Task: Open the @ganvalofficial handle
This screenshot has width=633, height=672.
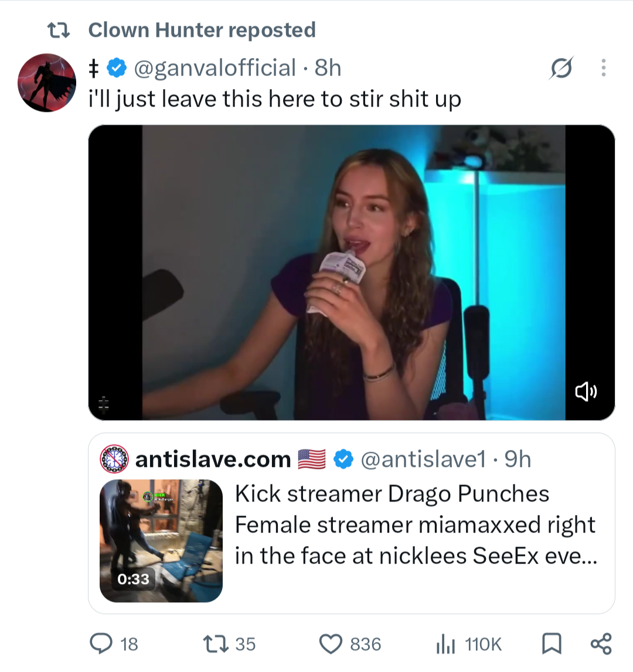Action: [215, 68]
